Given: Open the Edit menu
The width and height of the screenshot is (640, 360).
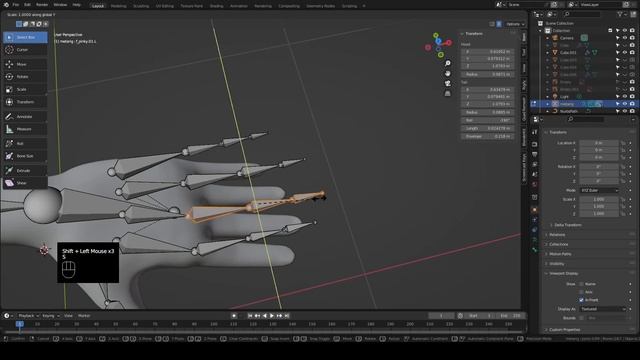Looking at the screenshot, I should [x=27, y=5].
